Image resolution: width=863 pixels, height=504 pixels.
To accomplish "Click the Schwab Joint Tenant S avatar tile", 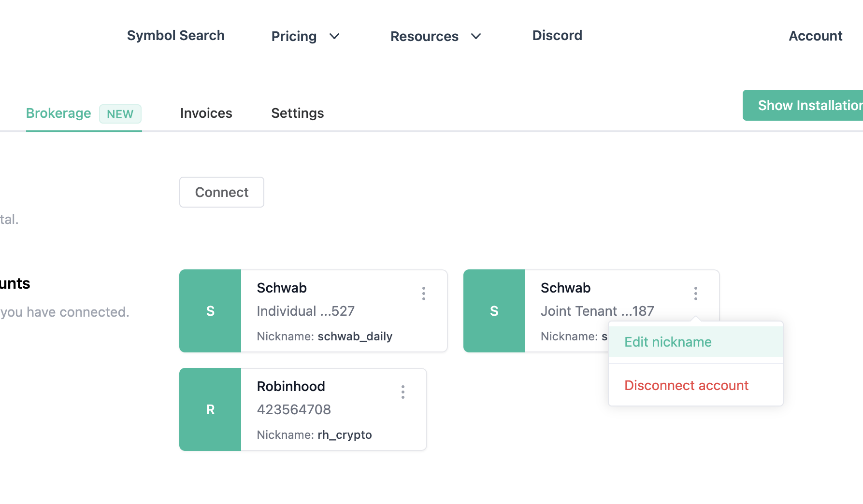I will tap(494, 311).
